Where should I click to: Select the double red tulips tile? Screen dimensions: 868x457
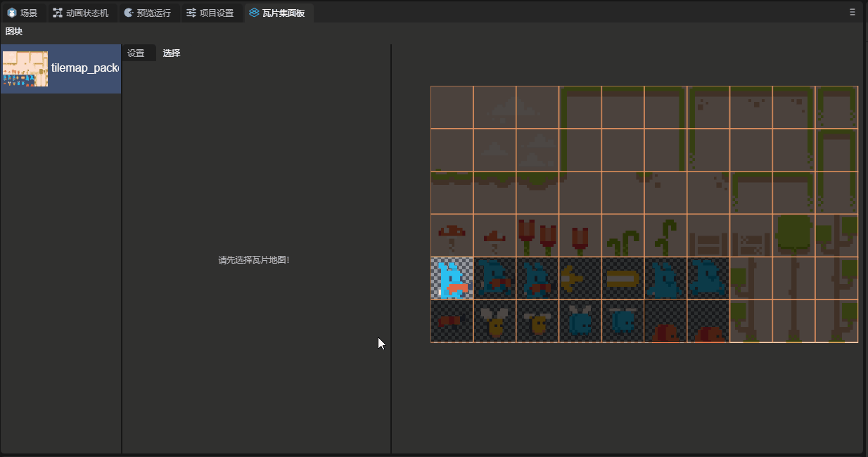[x=537, y=236]
